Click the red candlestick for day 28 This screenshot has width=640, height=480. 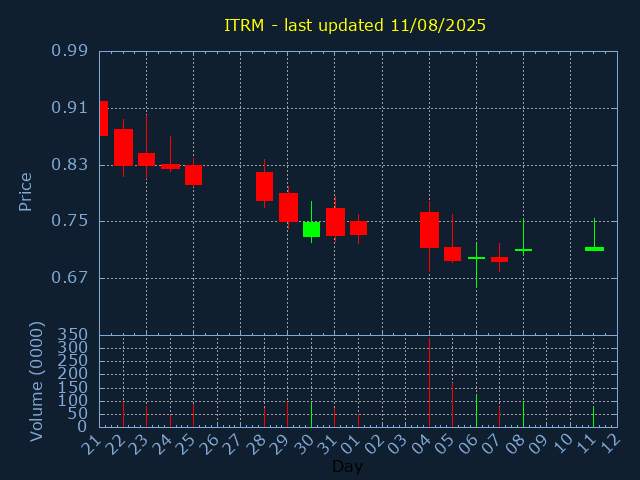264,187
